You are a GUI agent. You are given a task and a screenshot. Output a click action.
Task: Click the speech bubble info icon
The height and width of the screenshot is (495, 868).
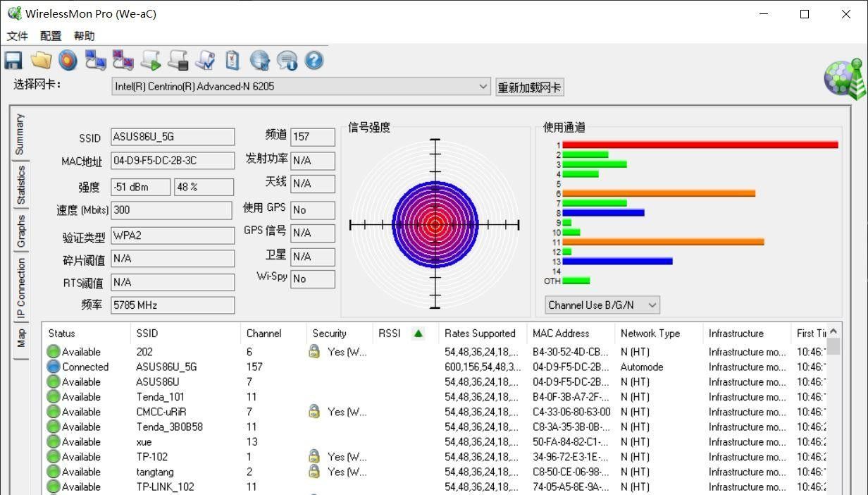click(287, 61)
